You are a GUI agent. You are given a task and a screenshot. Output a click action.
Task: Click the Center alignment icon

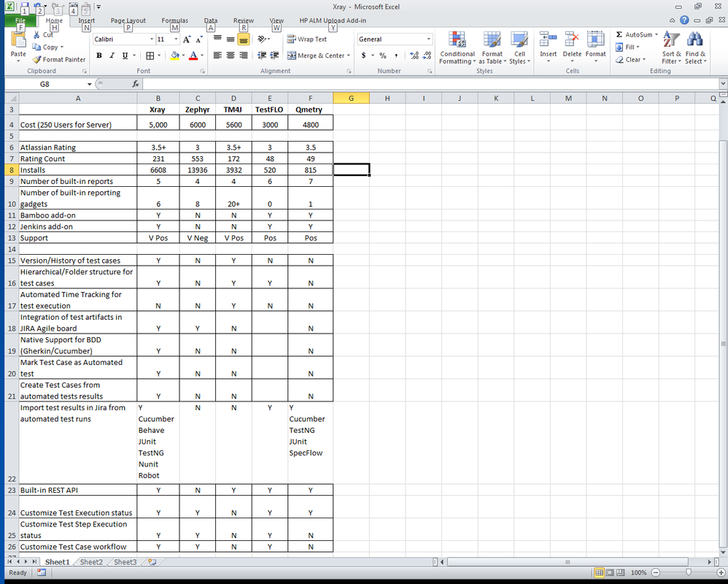[231, 55]
